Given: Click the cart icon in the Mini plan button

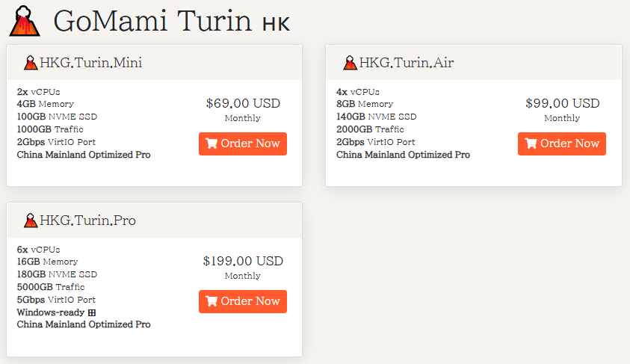Looking at the screenshot, I should pyautogui.click(x=211, y=144).
